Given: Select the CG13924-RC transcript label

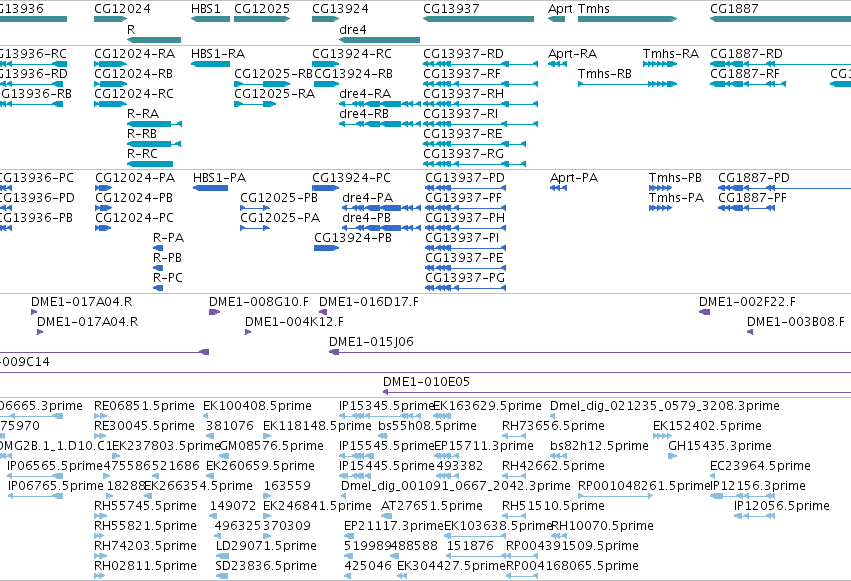Looking at the screenshot, I should coord(352,54).
